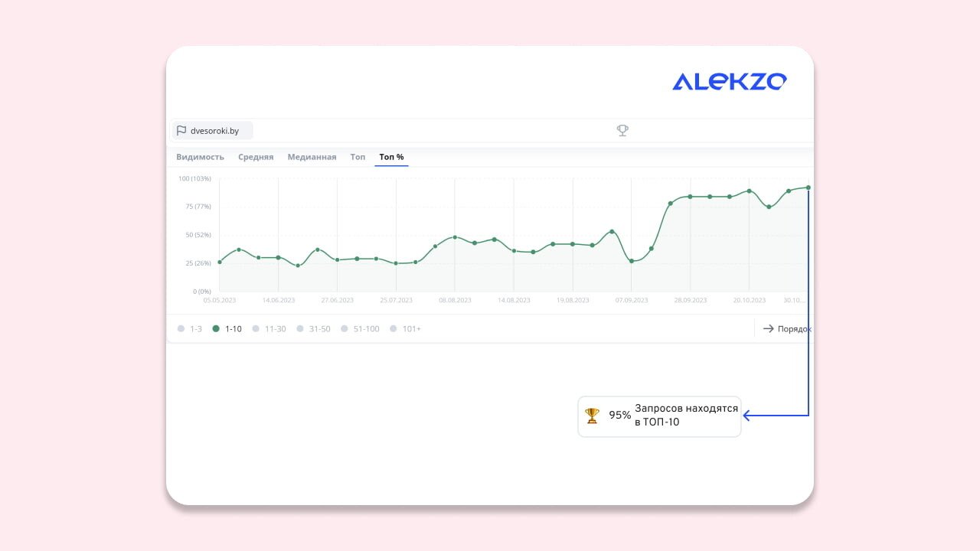
Task: Toggle the 1-3 positions series
Action: pyautogui.click(x=190, y=329)
